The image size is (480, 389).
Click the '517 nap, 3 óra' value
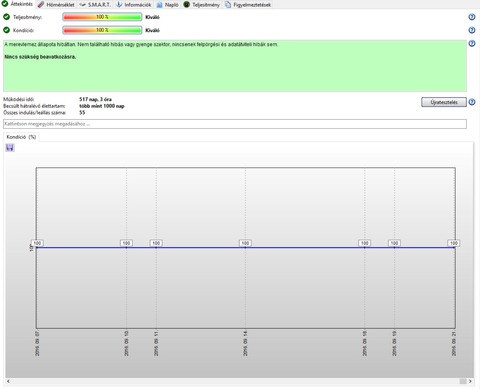click(95, 99)
